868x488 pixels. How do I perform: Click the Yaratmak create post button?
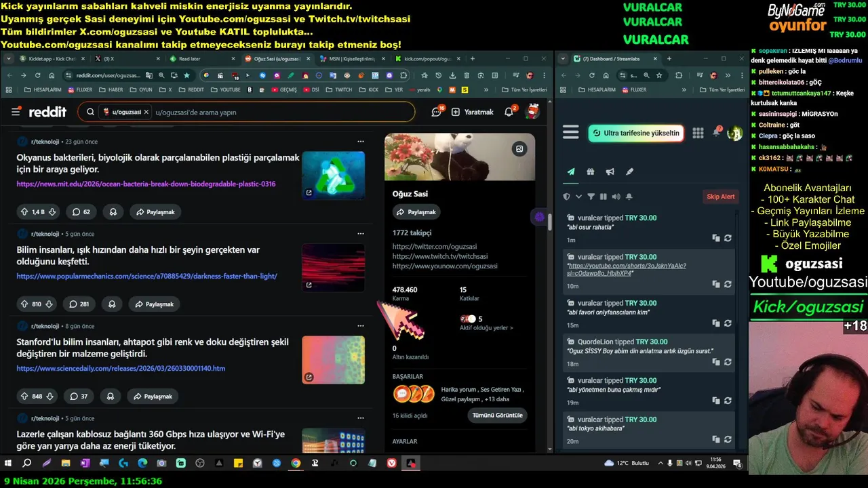click(473, 112)
